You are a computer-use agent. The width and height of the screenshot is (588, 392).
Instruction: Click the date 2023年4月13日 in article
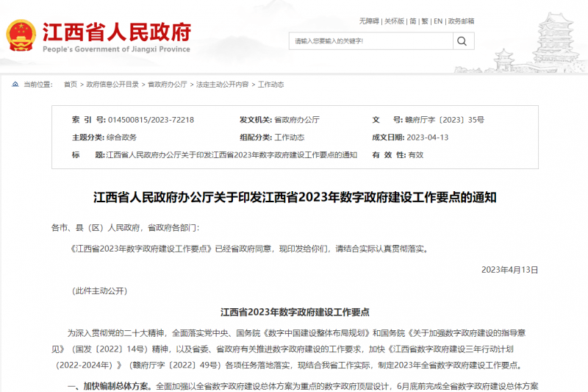pos(509,270)
